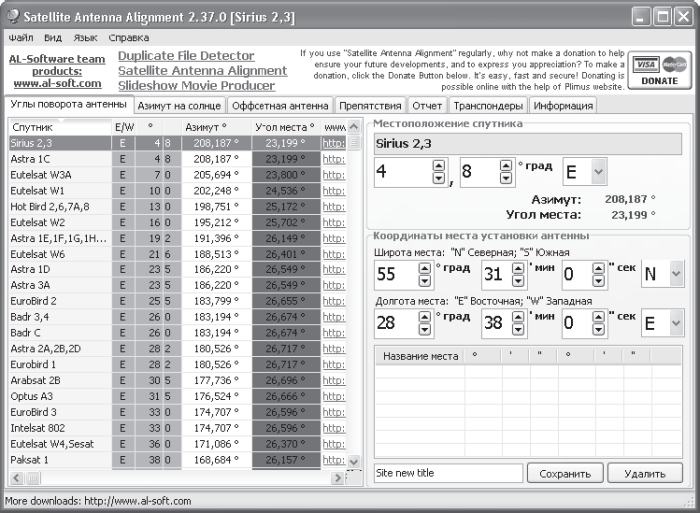700x513 pixels.
Task: Increase latitude degrees up arrow
Action: (x=425, y=268)
